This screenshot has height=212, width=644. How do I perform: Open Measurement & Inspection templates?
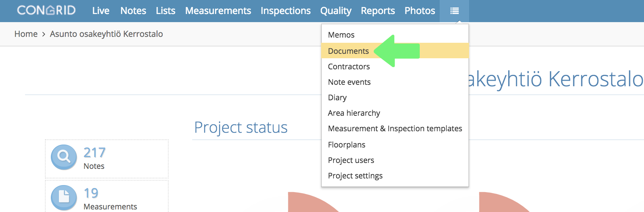395,128
